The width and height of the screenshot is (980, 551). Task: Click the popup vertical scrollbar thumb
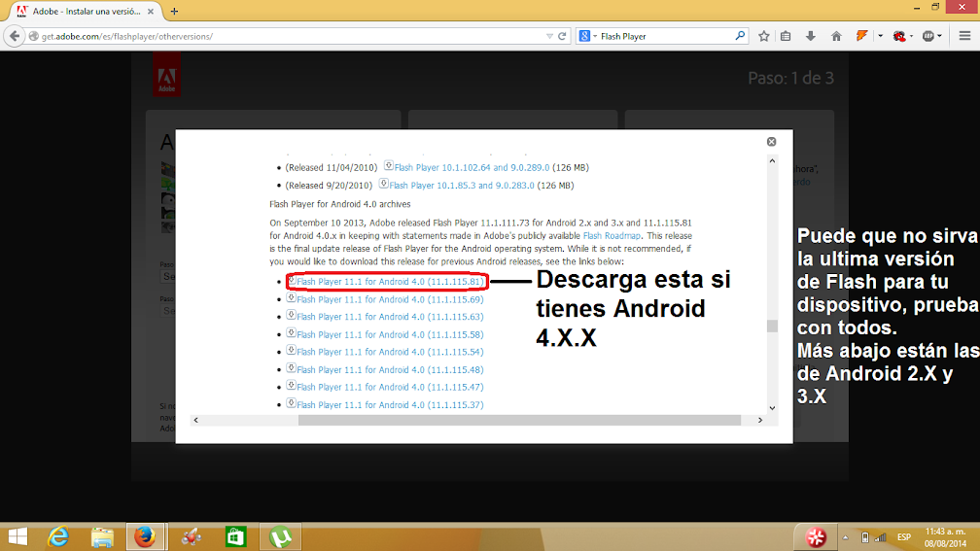(x=772, y=327)
